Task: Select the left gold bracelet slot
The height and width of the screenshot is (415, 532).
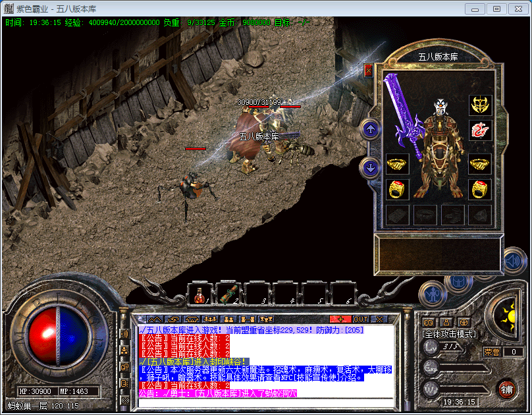Action: (396, 165)
